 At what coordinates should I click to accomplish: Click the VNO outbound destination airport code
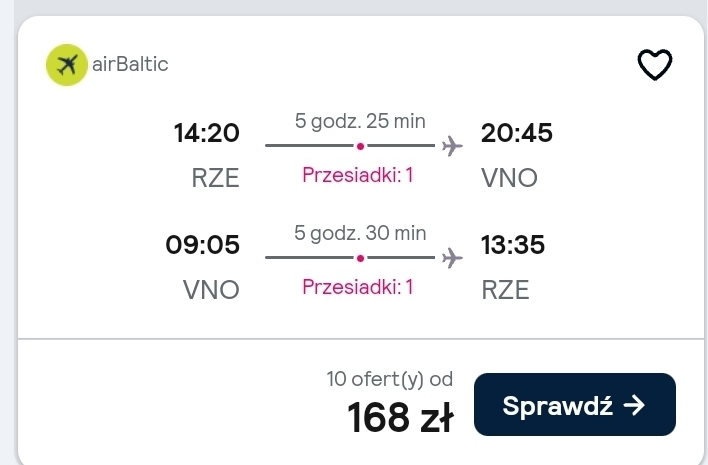click(x=509, y=177)
